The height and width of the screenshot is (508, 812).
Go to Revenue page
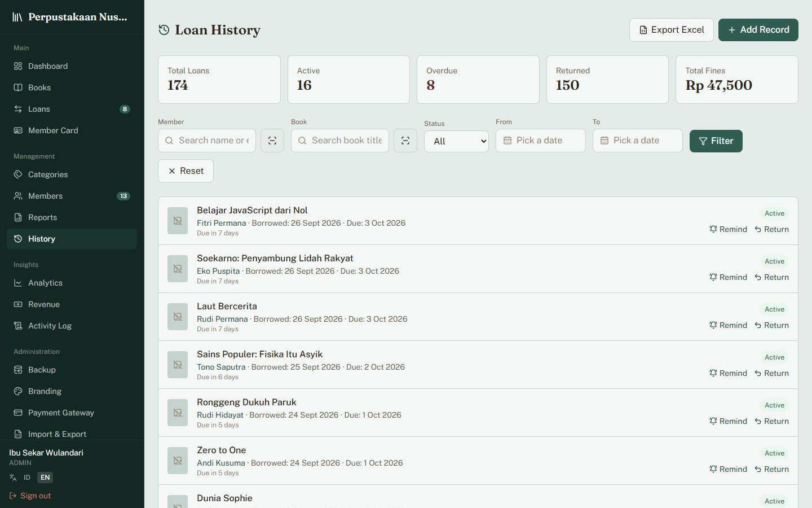[72, 304]
